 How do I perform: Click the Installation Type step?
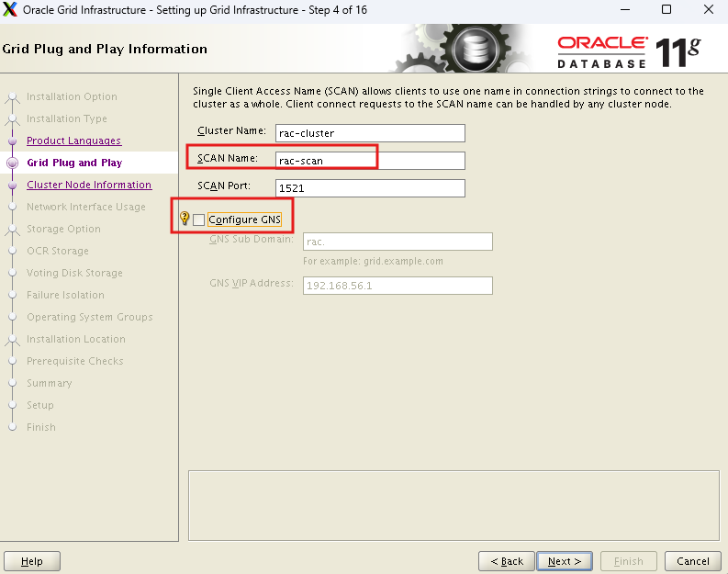(x=67, y=118)
